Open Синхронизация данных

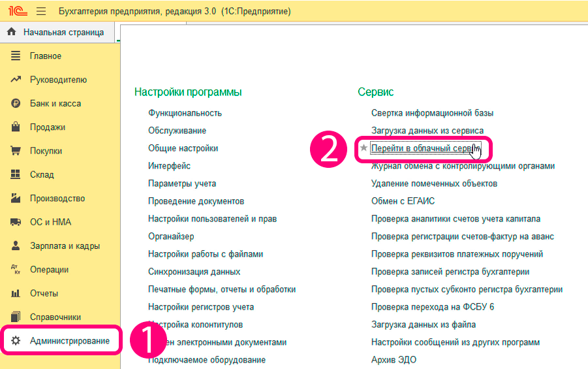click(x=194, y=272)
